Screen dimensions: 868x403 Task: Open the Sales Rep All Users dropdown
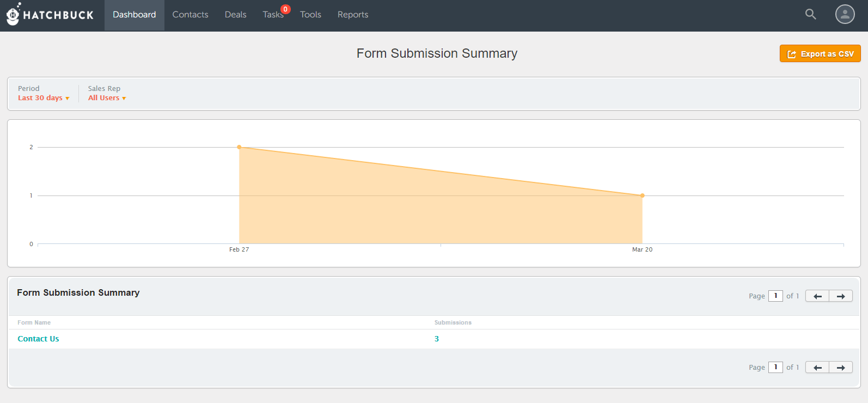(107, 98)
